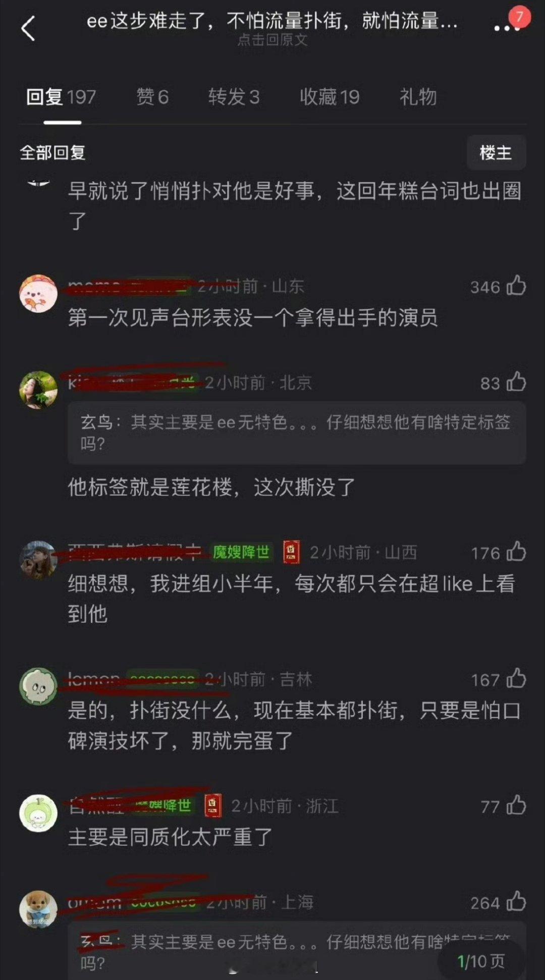The image size is (545, 980).
Task: Open the 1/10 页 page selector
Action: pyautogui.click(x=481, y=961)
